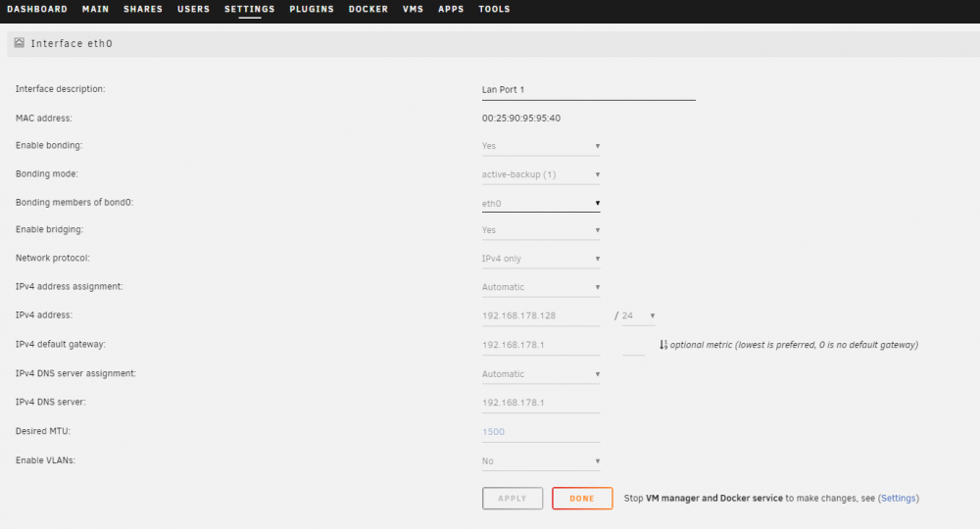The height and width of the screenshot is (529, 980).
Task: Open the Tools tab
Action: pos(494,10)
